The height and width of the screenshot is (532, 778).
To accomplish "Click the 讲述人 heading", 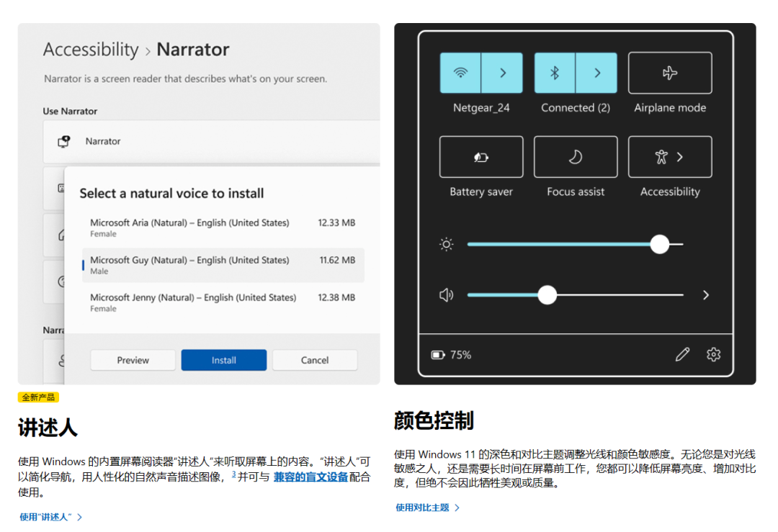I will click(48, 427).
